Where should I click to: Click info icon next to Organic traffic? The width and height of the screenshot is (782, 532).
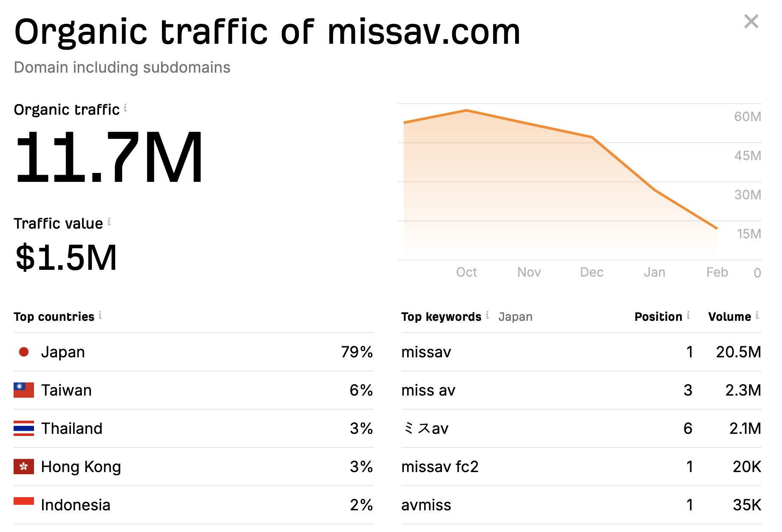coord(125,108)
